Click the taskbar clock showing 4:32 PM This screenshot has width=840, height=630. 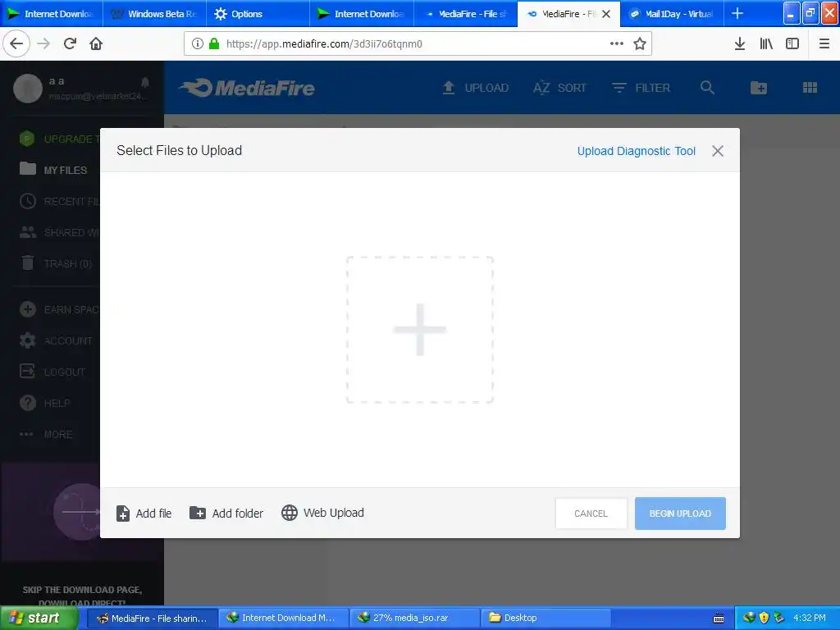coord(810,618)
